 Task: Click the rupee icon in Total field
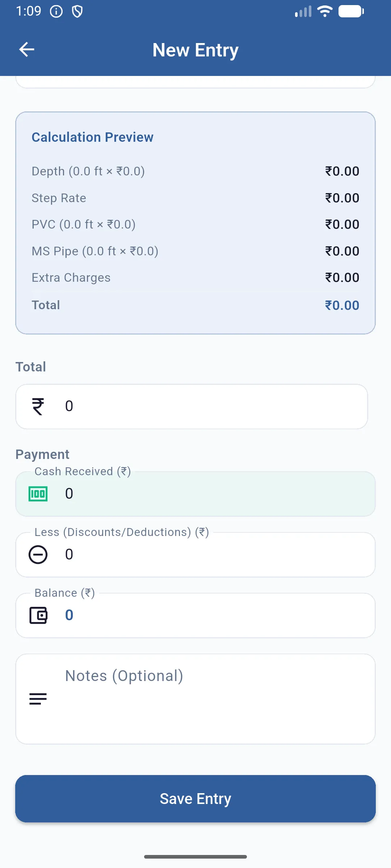[x=38, y=406]
